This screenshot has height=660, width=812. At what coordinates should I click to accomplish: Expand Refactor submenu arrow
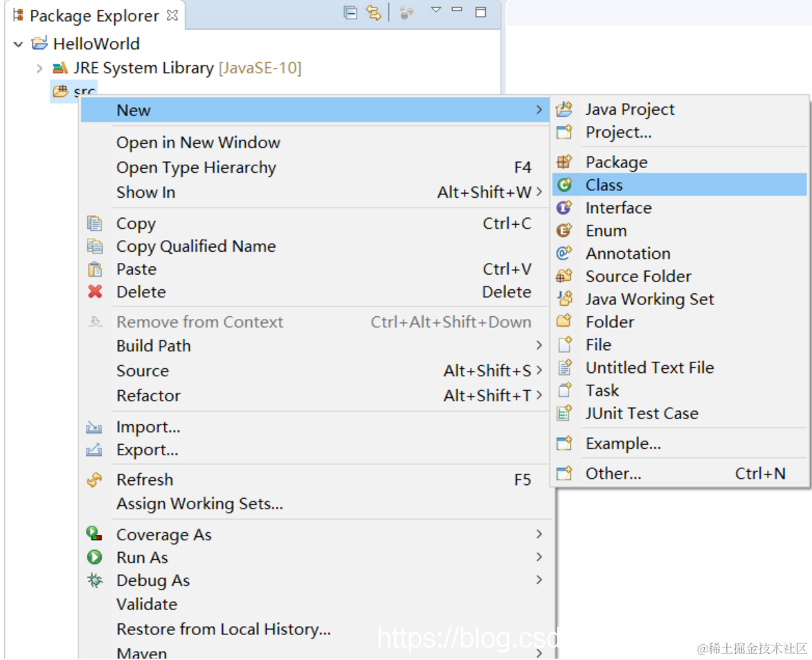pyautogui.click(x=539, y=395)
